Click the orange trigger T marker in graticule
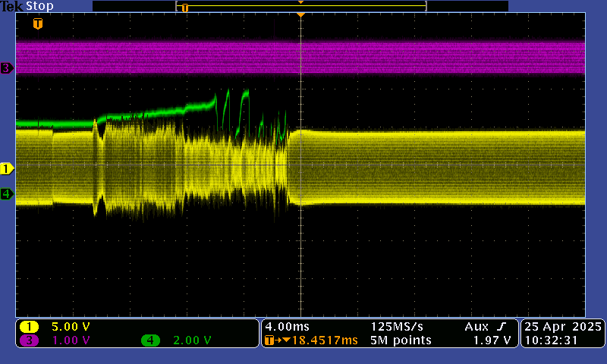The image size is (607, 364). tap(38, 24)
